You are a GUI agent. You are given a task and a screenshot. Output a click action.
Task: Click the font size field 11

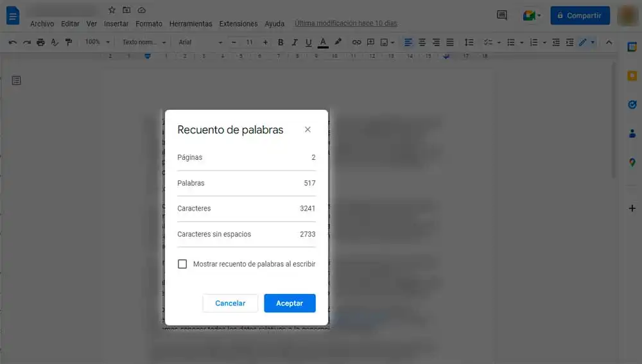(x=249, y=42)
